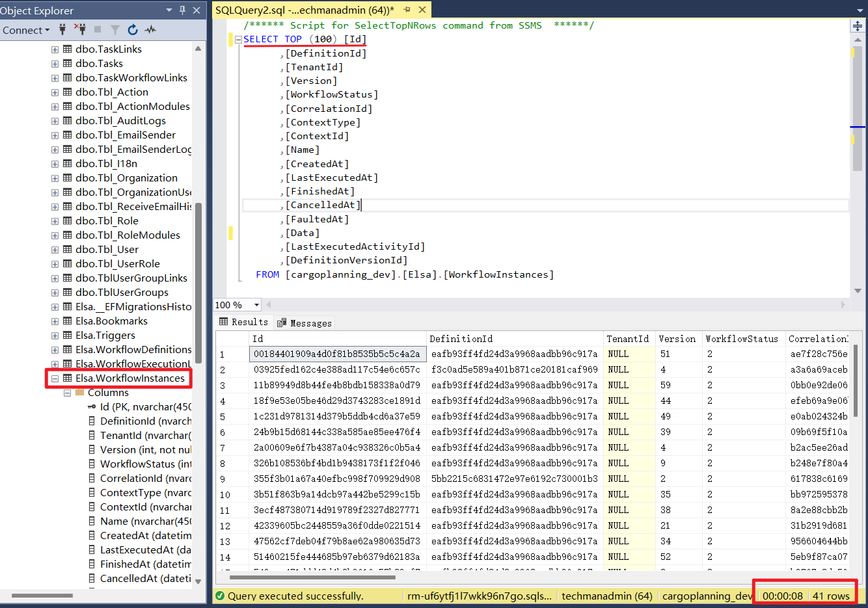The width and height of the screenshot is (868, 608).
Task: Refresh Object Explorer using the refresh icon
Action: (133, 30)
